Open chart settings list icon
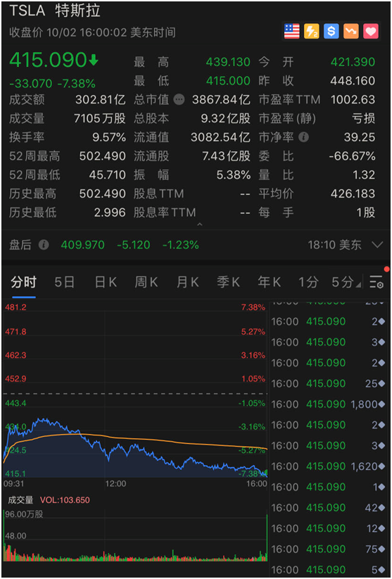Image resolution: width=392 pixels, height=579 pixels. pos(377,282)
